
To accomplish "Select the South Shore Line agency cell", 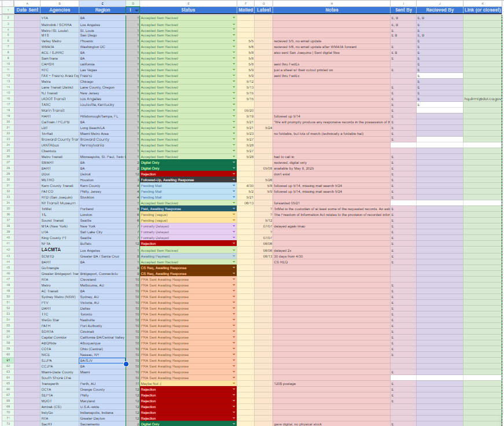I will tap(60, 378).
